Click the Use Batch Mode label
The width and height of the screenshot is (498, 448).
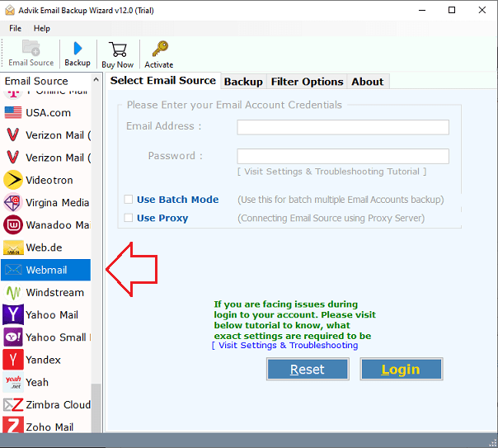(177, 200)
